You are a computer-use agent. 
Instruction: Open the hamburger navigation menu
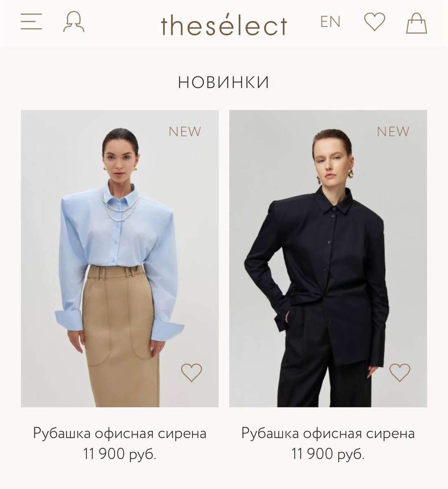pyautogui.click(x=31, y=22)
